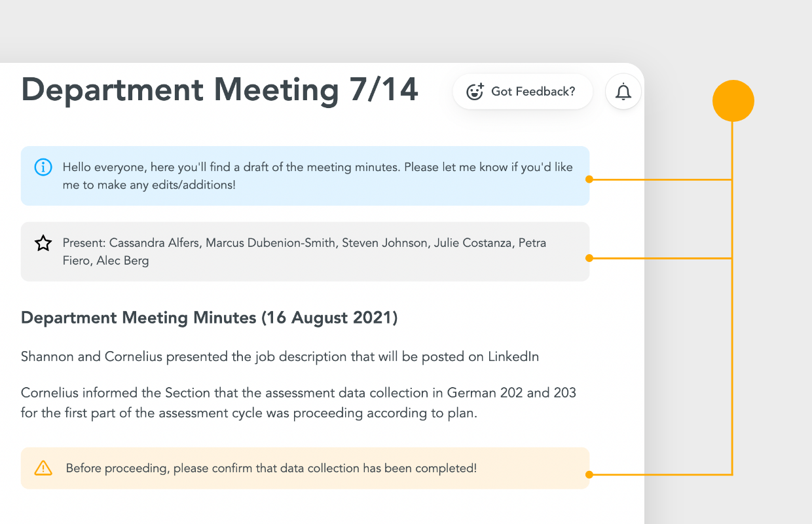The width and height of the screenshot is (812, 524).
Task: Click the large orange circle marker
Action: tap(733, 101)
